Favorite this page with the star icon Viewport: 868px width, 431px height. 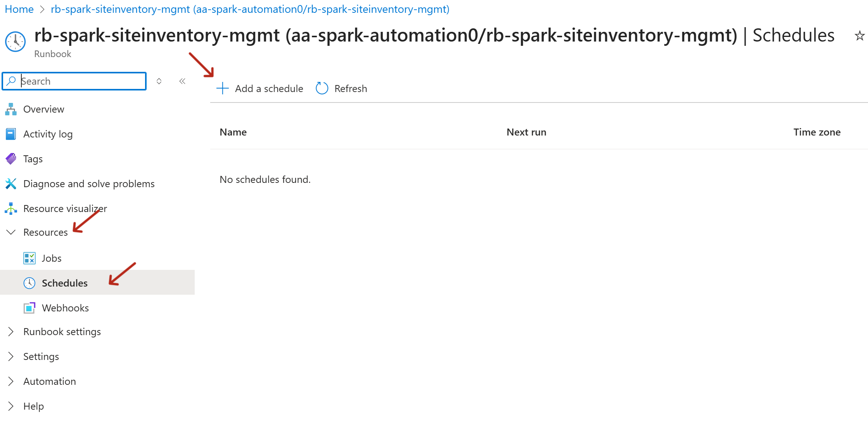(859, 36)
